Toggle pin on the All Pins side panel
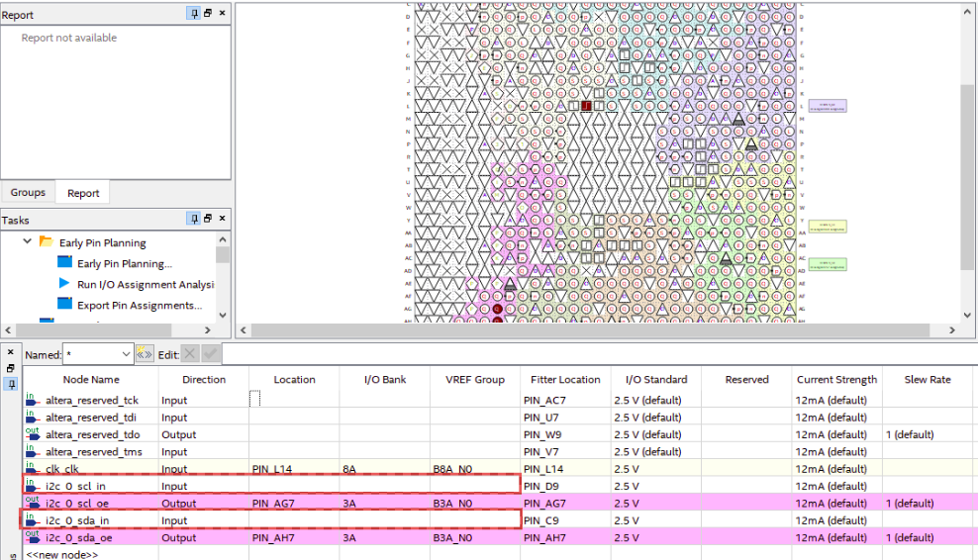Image resolution: width=978 pixels, height=560 pixels. pyautogui.click(x=11, y=385)
